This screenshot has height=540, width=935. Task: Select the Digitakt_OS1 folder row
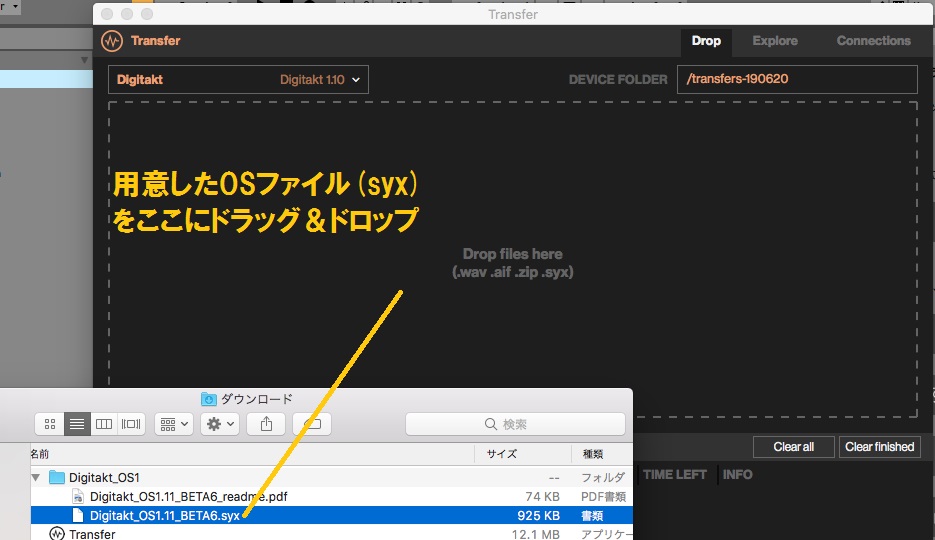pos(332,477)
